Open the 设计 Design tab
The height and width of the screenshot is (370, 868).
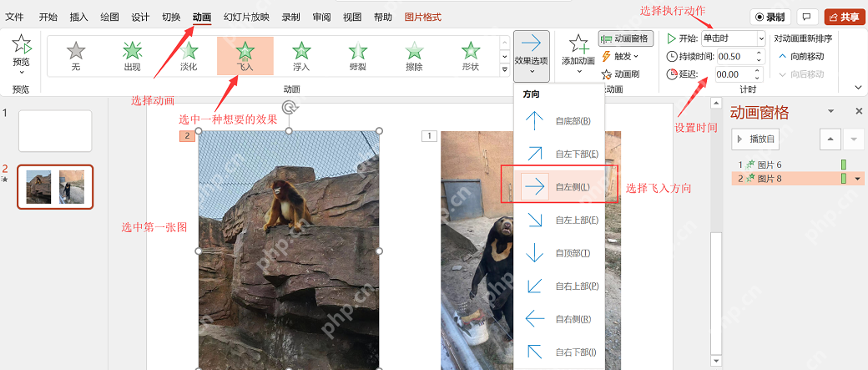tap(140, 18)
